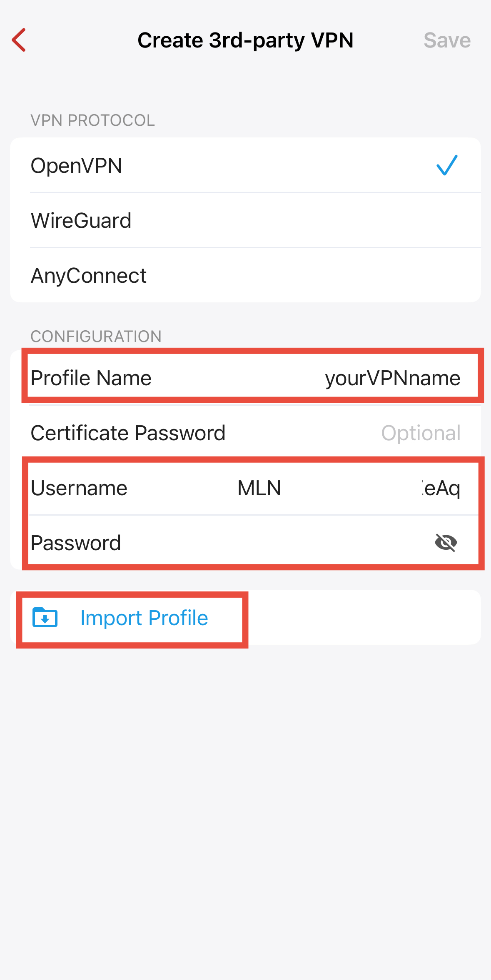The width and height of the screenshot is (491, 980).
Task: Select the OpenVPN protocol
Action: [x=77, y=166]
